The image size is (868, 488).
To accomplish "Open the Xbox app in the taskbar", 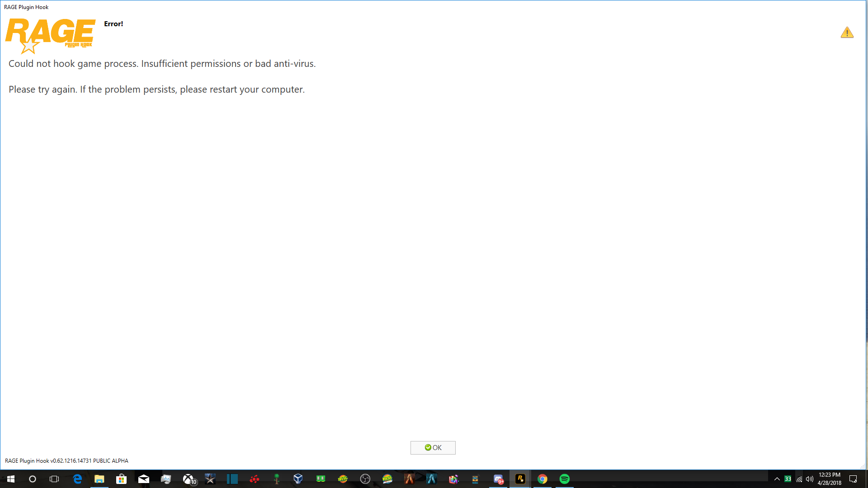I will click(189, 479).
